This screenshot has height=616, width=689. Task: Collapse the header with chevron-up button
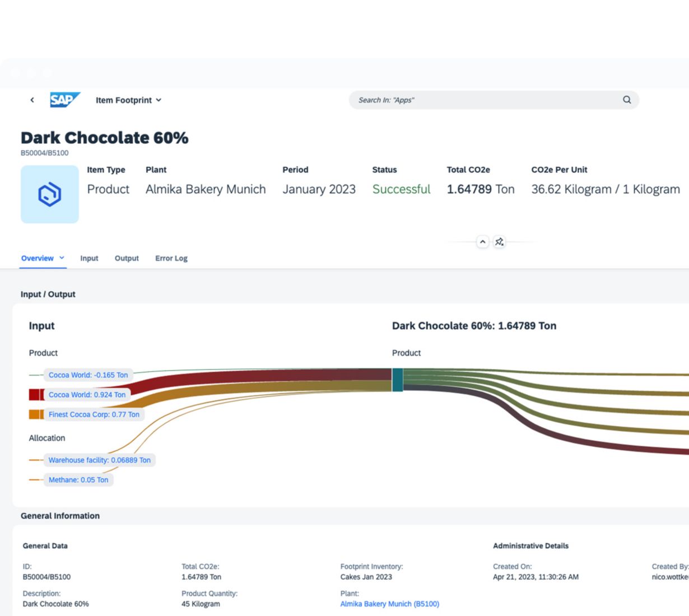point(482,242)
